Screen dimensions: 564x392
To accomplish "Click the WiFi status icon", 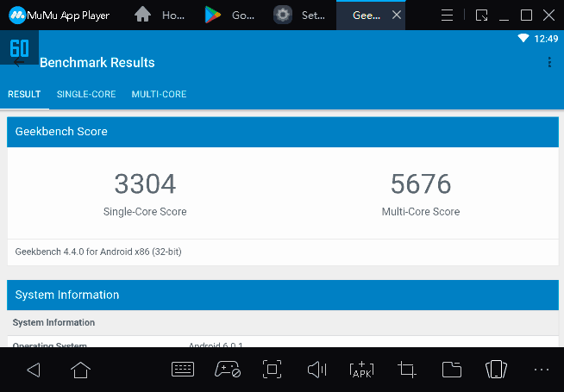I will pyautogui.click(x=523, y=38).
